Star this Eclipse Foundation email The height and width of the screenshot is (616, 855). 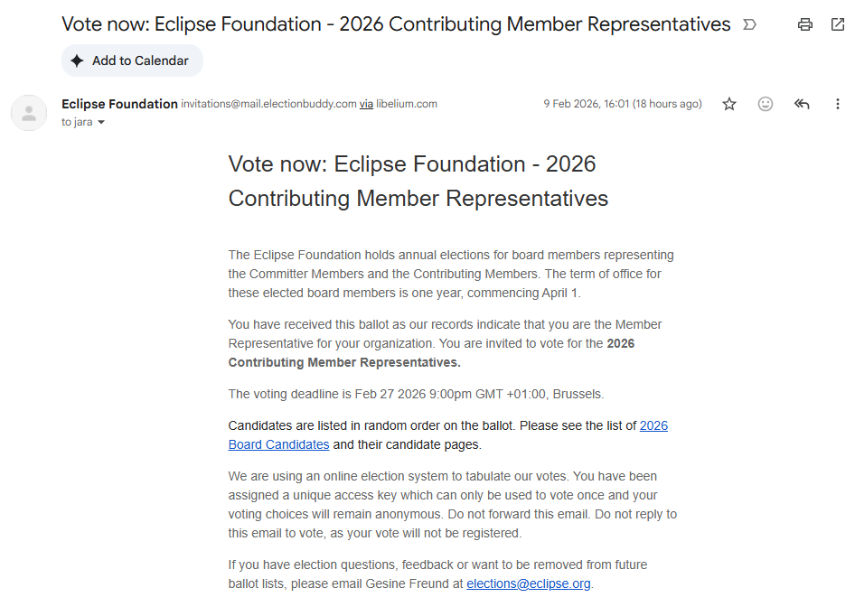[729, 104]
